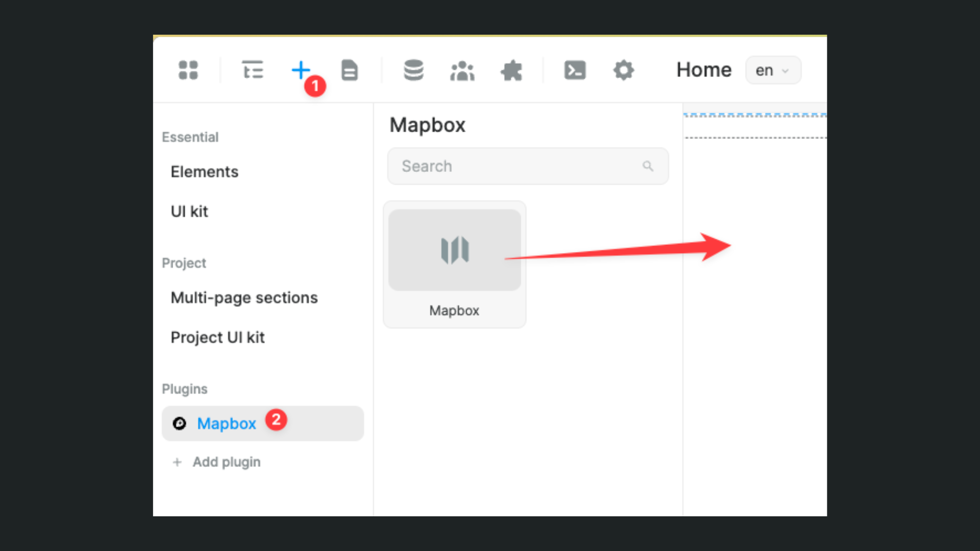This screenshot has height=551, width=980.
Task: Open the settings gear icon
Action: (624, 70)
